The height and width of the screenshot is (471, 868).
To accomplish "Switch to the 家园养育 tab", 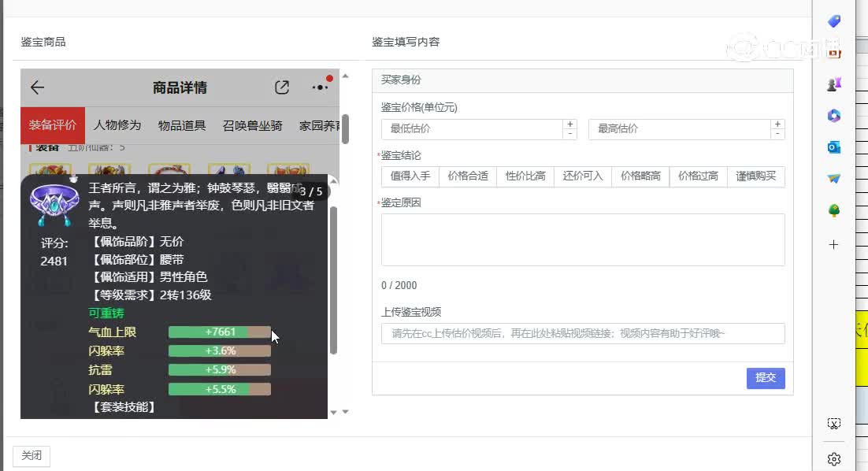I will [320, 126].
